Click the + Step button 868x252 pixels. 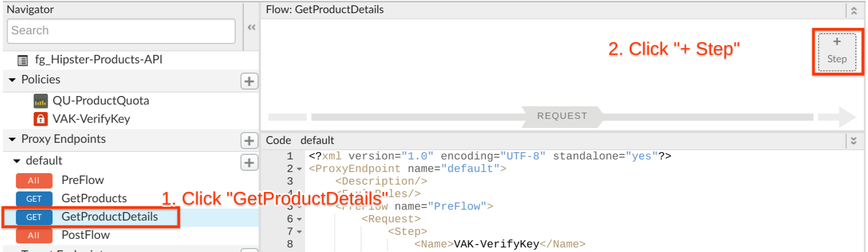pyautogui.click(x=837, y=51)
